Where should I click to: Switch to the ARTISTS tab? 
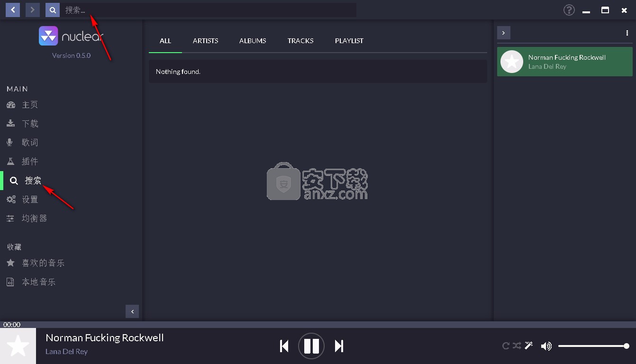coord(206,41)
